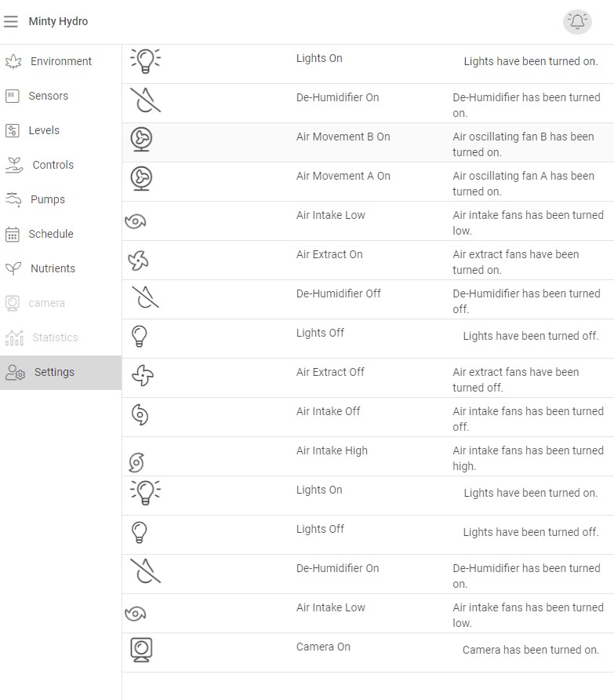Viewport: 614px width, 700px height.
Task: Click the Air Movement B fan icon
Action: click(141, 140)
